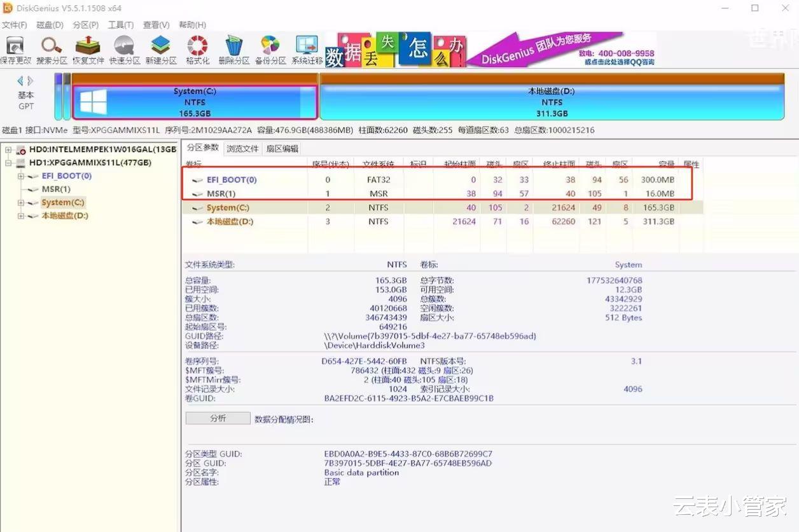Open the 磁盘(D) menu
The width and height of the screenshot is (799, 532).
coord(50,25)
